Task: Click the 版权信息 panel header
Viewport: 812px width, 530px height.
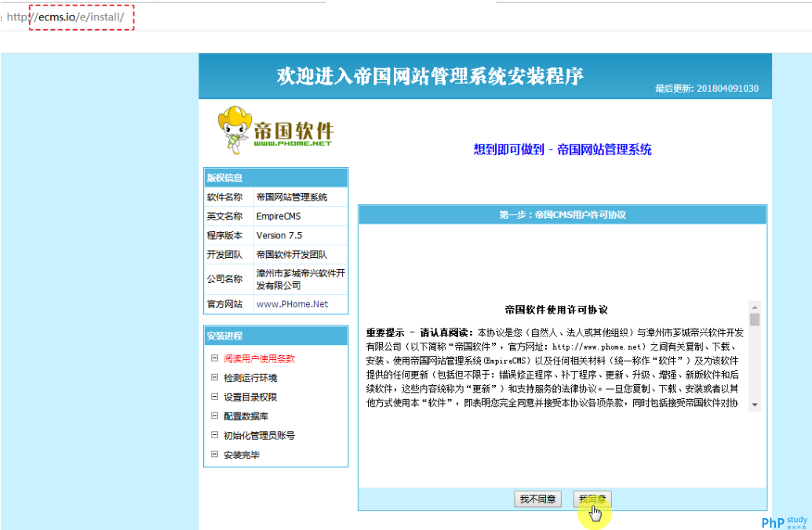Action: click(x=276, y=177)
